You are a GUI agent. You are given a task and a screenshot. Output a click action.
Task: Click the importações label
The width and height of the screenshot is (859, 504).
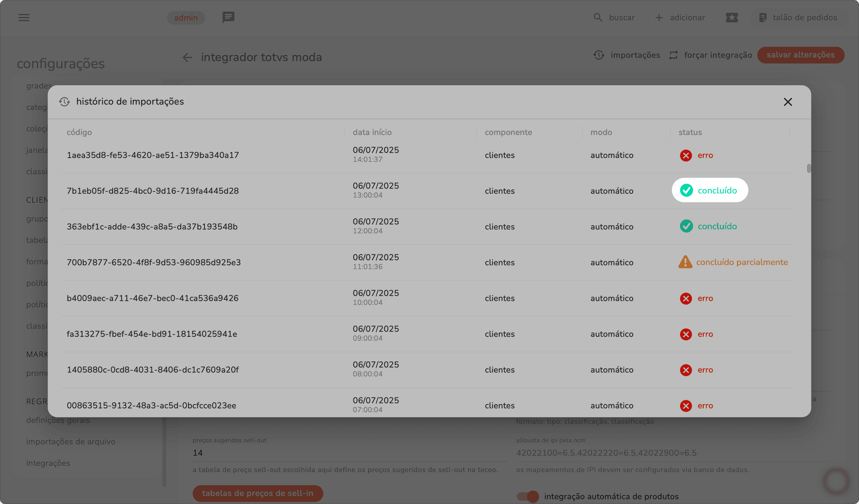[x=635, y=55]
